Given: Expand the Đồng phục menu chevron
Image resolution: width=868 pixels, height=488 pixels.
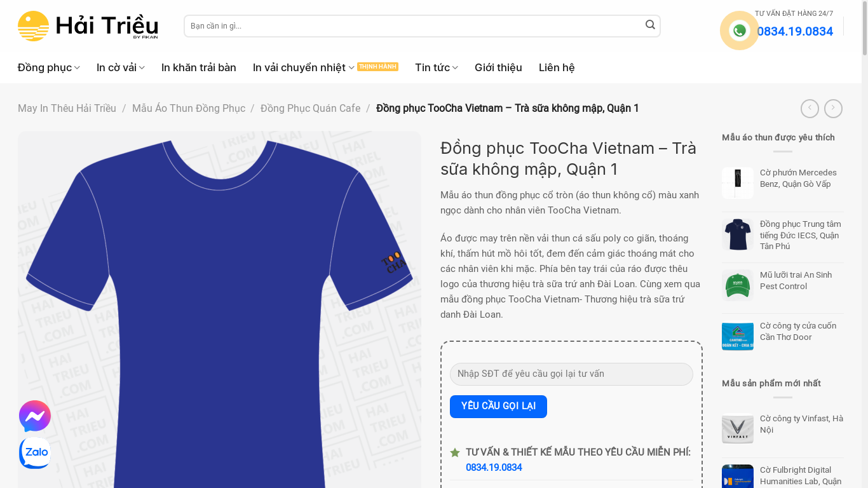Looking at the screenshot, I should tap(77, 68).
